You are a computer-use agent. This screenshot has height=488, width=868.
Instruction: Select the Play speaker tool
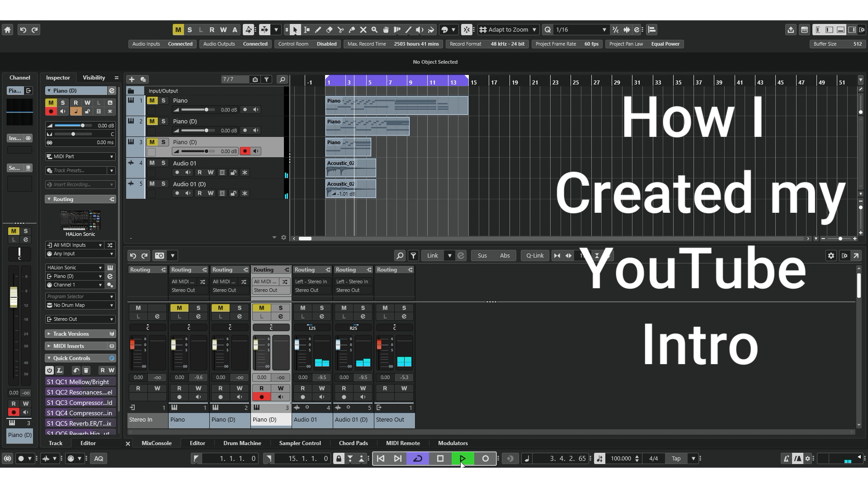(420, 30)
